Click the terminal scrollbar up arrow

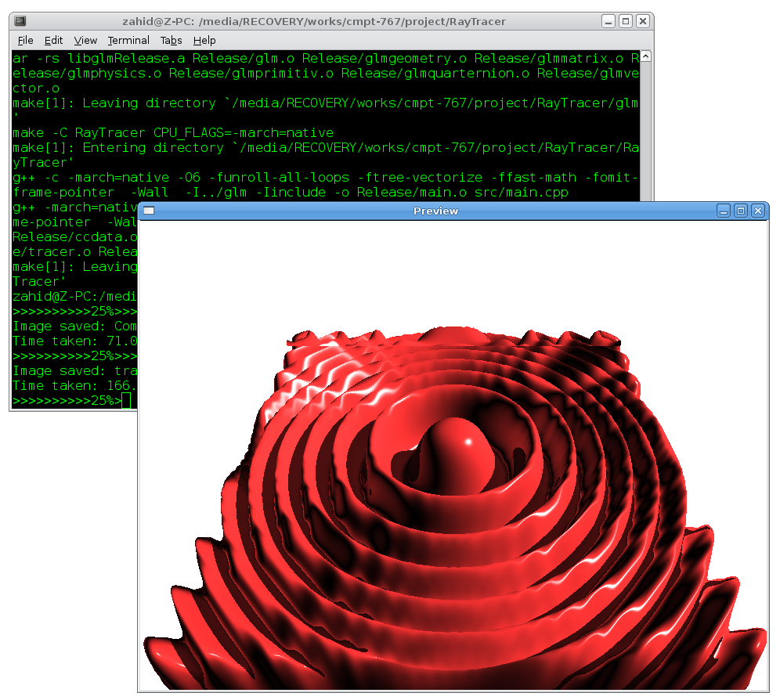[645, 57]
